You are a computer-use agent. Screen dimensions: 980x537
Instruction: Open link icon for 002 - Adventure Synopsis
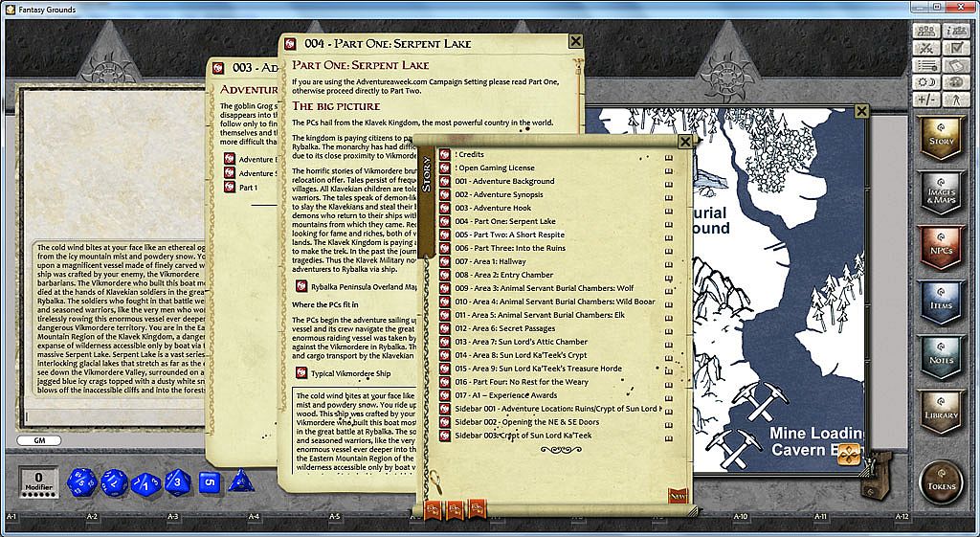445,194
